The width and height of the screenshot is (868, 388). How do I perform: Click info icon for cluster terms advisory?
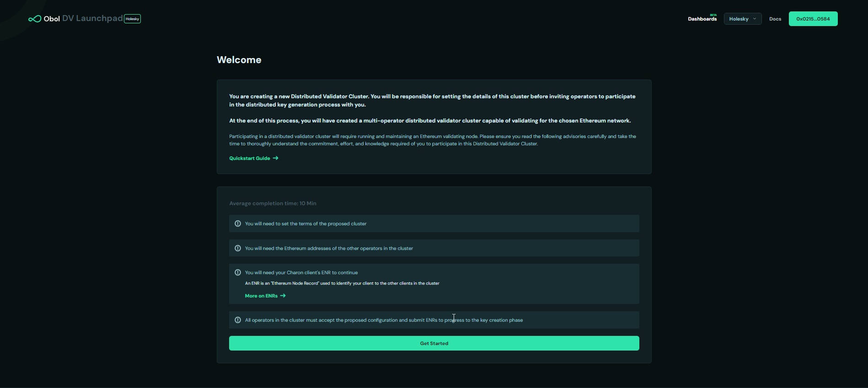tap(238, 223)
